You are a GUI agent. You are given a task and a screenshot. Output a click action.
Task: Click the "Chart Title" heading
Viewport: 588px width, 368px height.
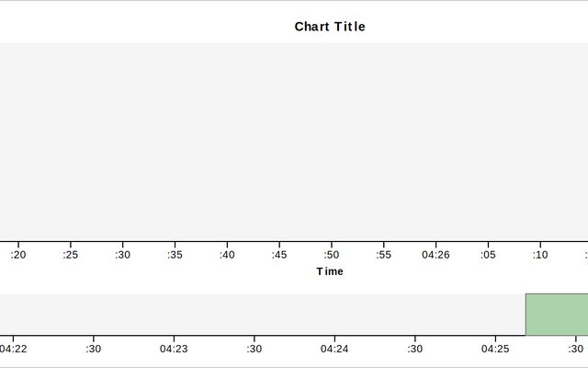tap(330, 27)
